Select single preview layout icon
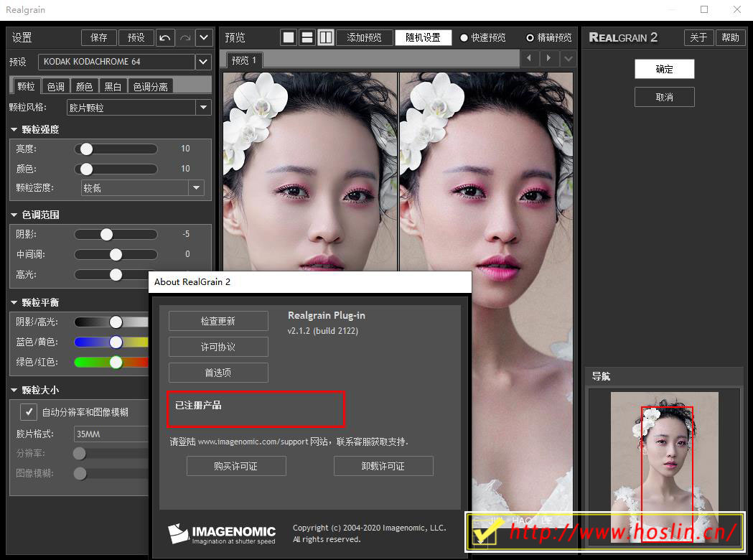The image size is (753, 560). pos(289,37)
